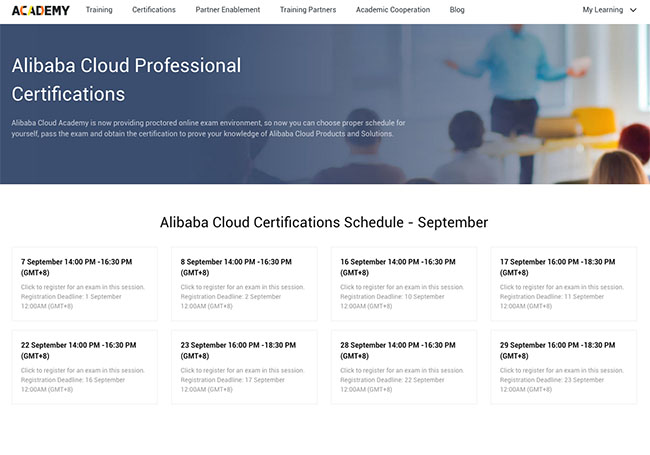Click 'Registration Deadline: 23 September' text
This screenshot has height=455, width=650.
point(552,380)
